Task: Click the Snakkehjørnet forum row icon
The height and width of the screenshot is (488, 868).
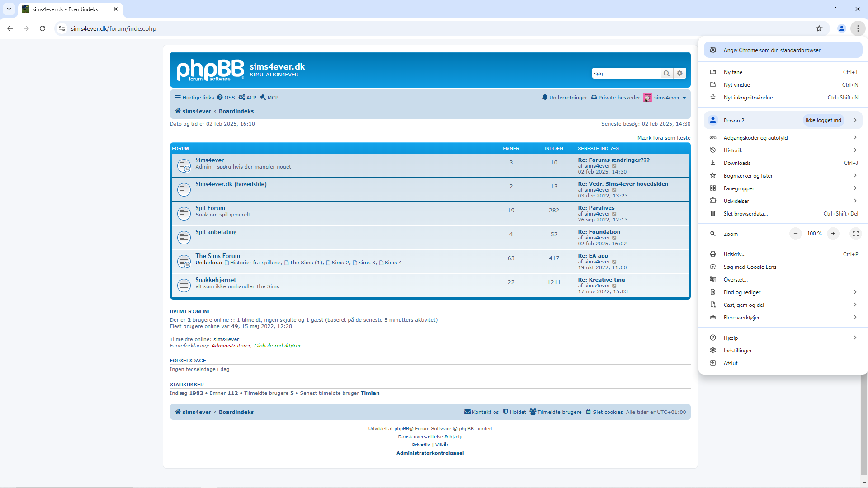Action: point(184,285)
